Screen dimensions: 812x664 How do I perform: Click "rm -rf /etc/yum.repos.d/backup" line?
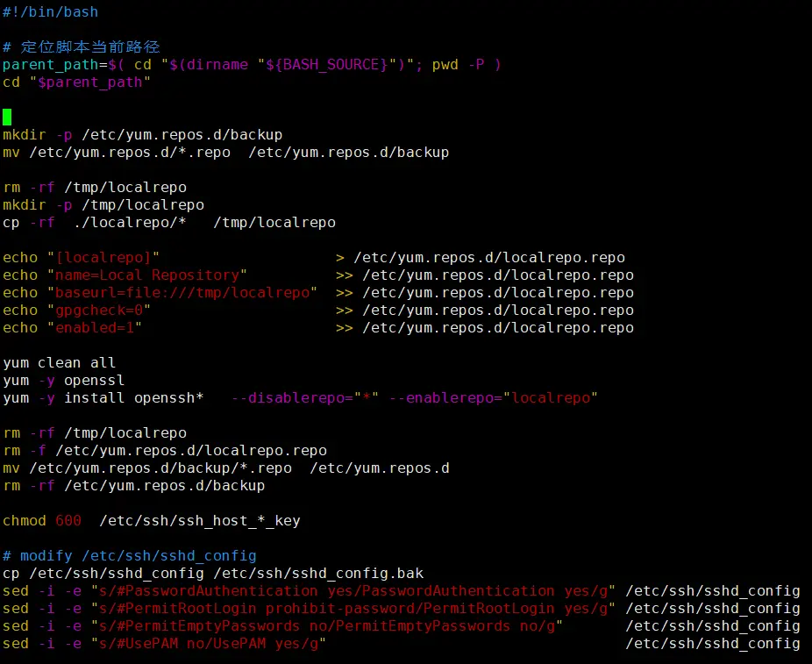[133, 486]
